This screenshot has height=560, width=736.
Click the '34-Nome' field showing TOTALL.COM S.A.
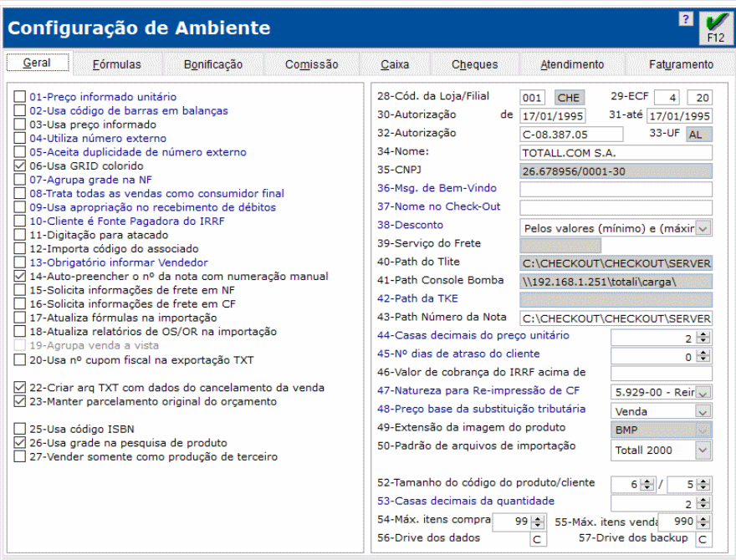616,153
